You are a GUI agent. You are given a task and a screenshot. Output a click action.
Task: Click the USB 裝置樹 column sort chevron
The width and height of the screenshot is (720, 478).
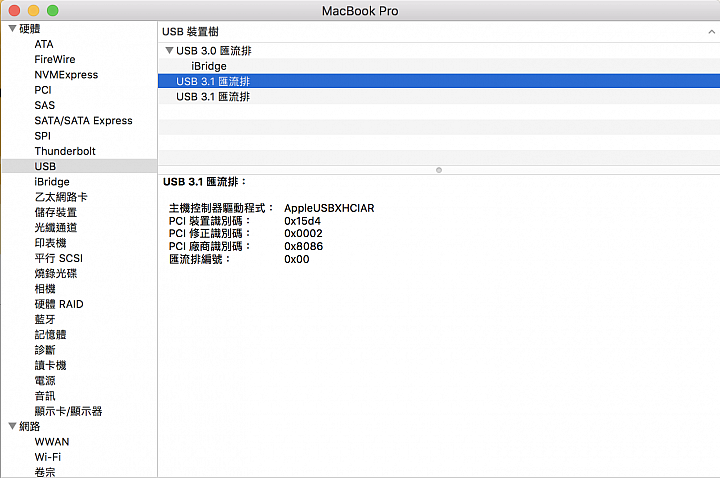(711, 32)
